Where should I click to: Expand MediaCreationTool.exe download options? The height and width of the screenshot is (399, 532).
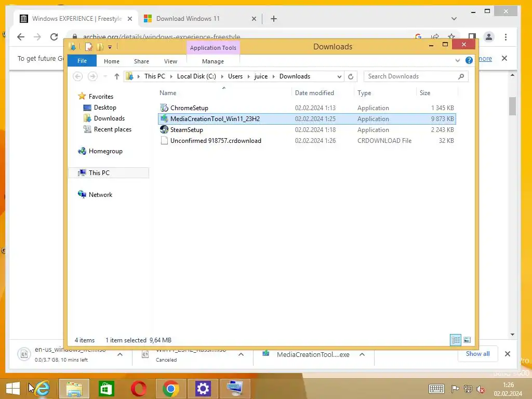(x=362, y=354)
